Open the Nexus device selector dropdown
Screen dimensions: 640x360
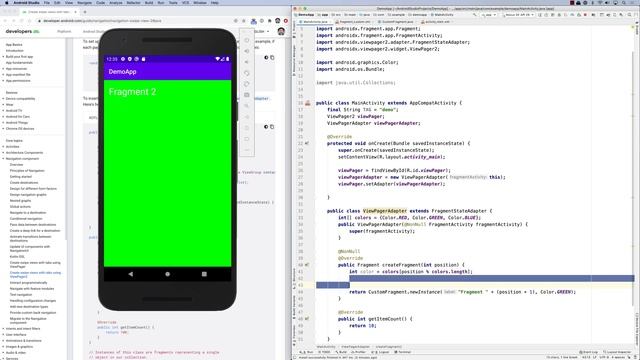point(518,15)
